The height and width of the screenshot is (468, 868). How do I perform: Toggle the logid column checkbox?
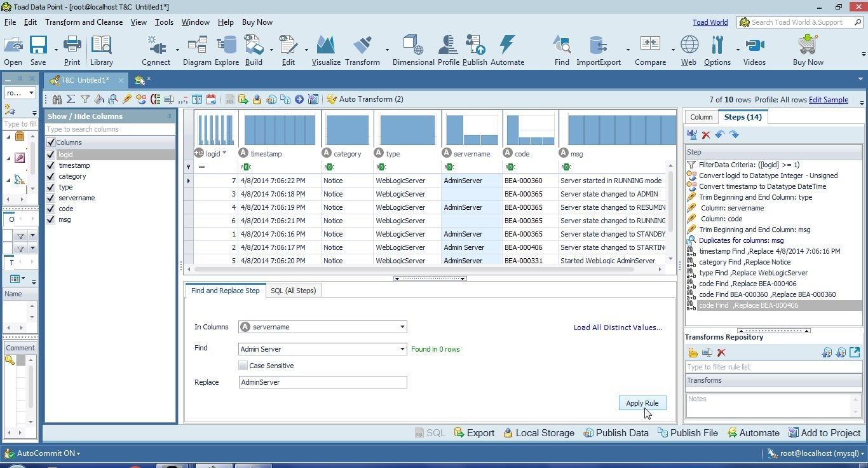51,155
